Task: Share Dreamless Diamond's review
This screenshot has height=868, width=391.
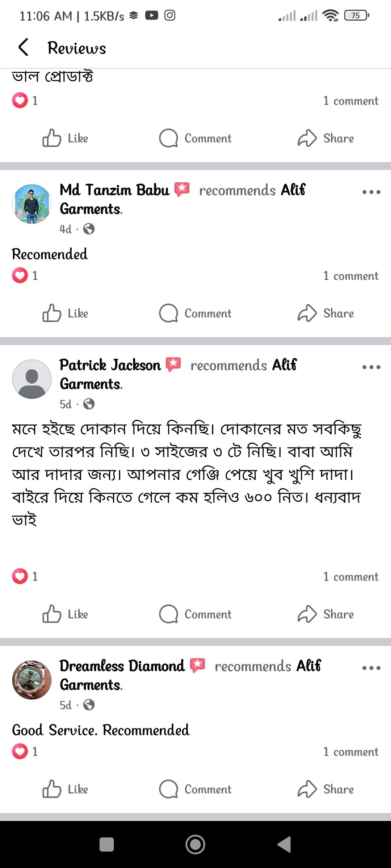Action: coord(326,789)
